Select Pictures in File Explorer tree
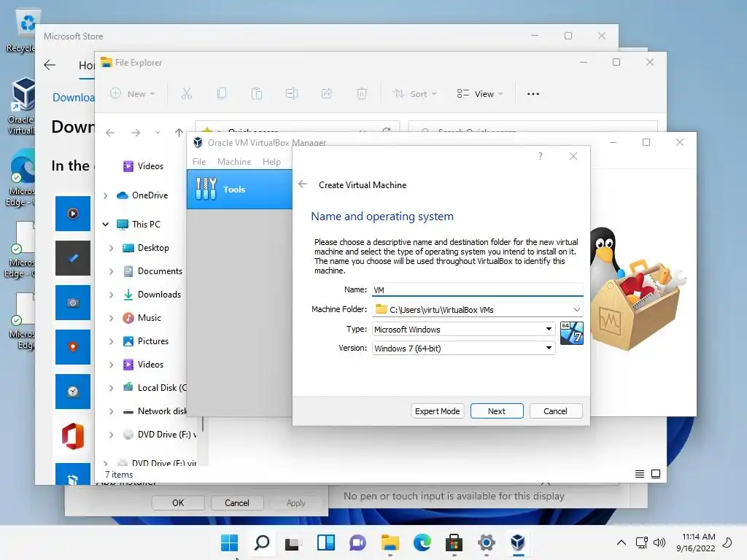747x560 pixels. click(x=153, y=341)
